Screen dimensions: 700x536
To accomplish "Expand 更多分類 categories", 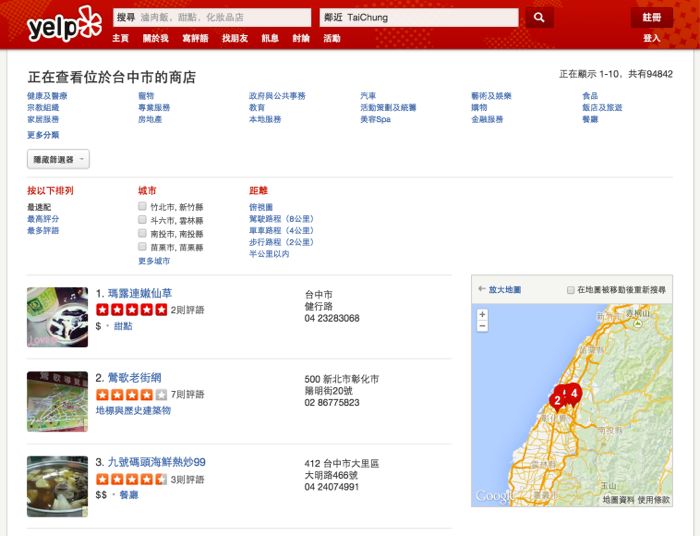I will [x=43, y=135].
